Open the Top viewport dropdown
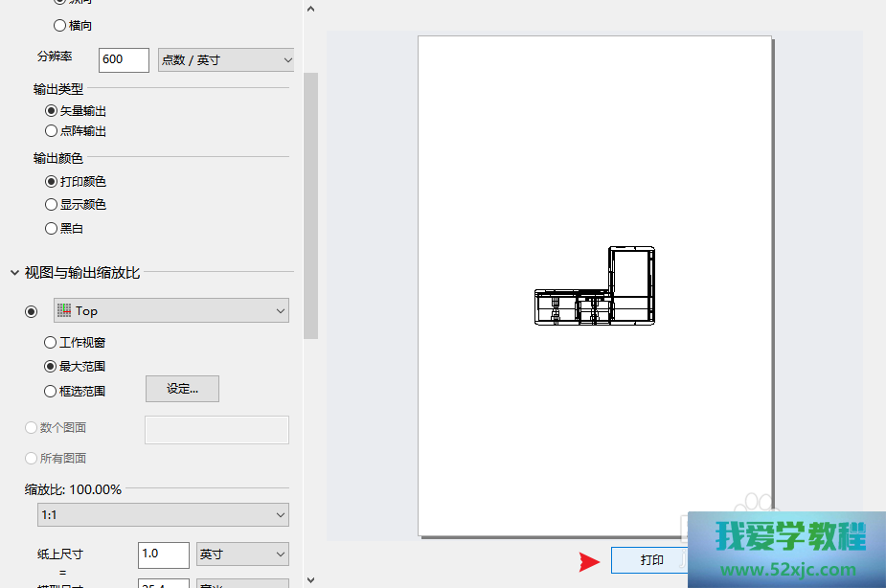This screenshot has height=588, width=886. 171,310
